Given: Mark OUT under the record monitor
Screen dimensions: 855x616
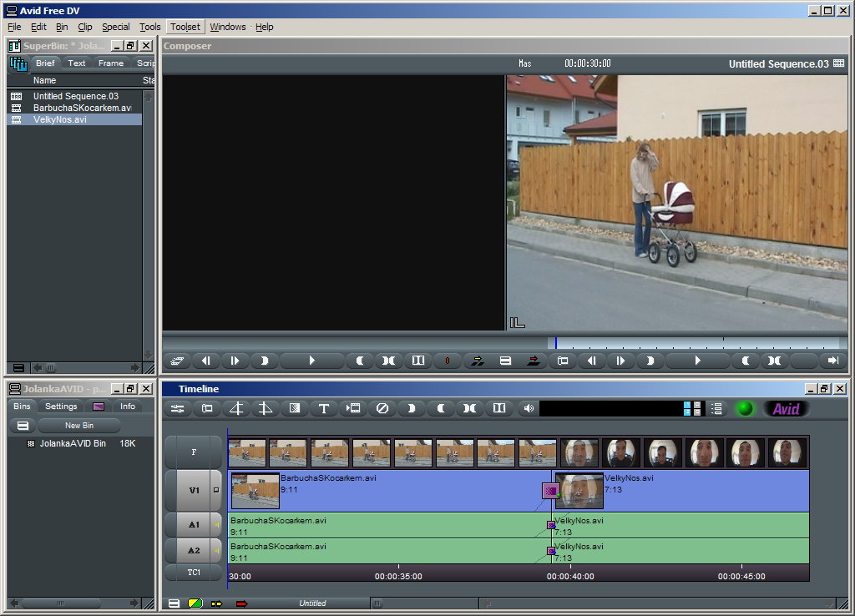Looking at the screenshot, I should click(x=746, y=361).
